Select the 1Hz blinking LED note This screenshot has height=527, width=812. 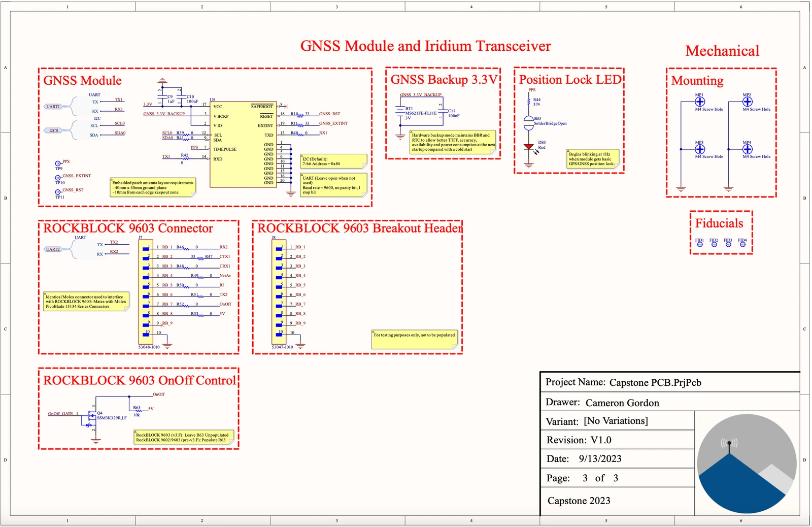[x=592, y=159]
